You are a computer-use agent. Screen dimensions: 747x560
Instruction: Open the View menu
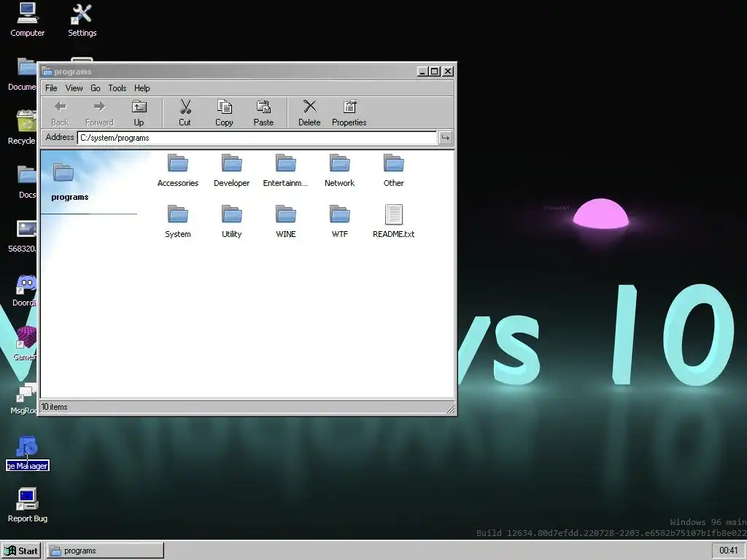click(74, 88)
